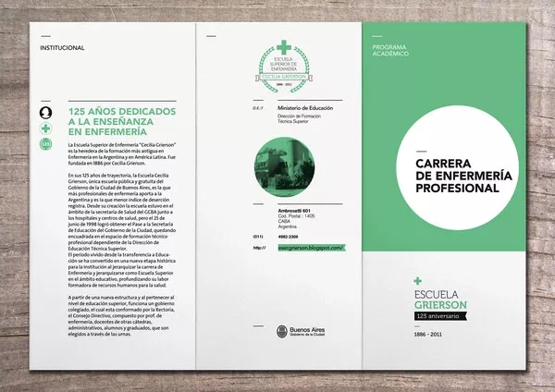The image size is (555, 392).
Task: Click the paragraph starting La Escuela Superior
Action: click(122, 153)
